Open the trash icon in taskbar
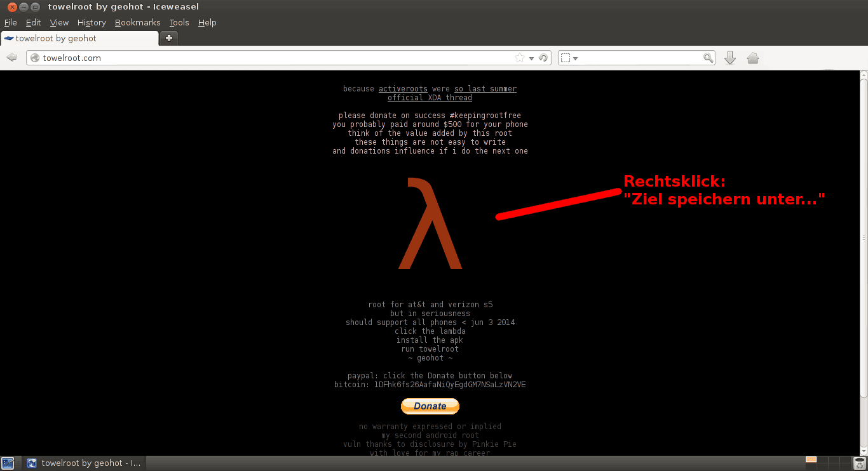Screen dimensions: 868x471 (860, 463)
